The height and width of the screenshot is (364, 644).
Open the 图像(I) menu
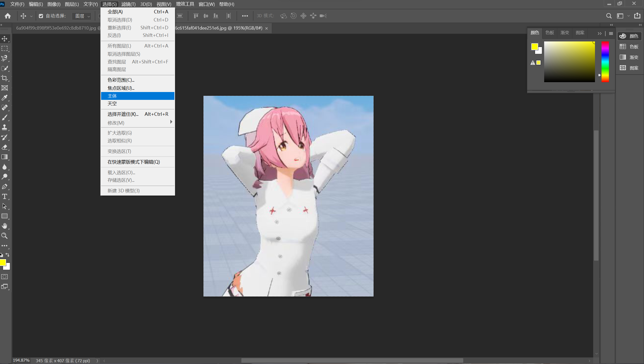coord(54,4)
